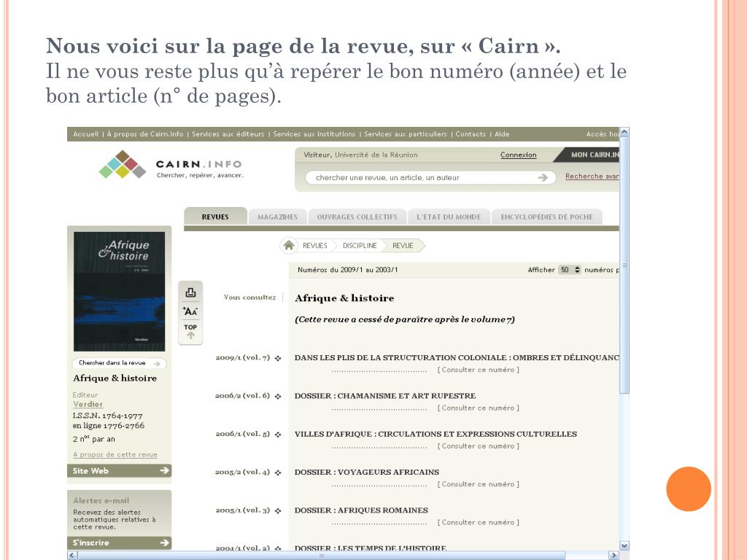Click the horizontal scrollbar left arrow
The image size is (747, 560).
coord(72,555)
